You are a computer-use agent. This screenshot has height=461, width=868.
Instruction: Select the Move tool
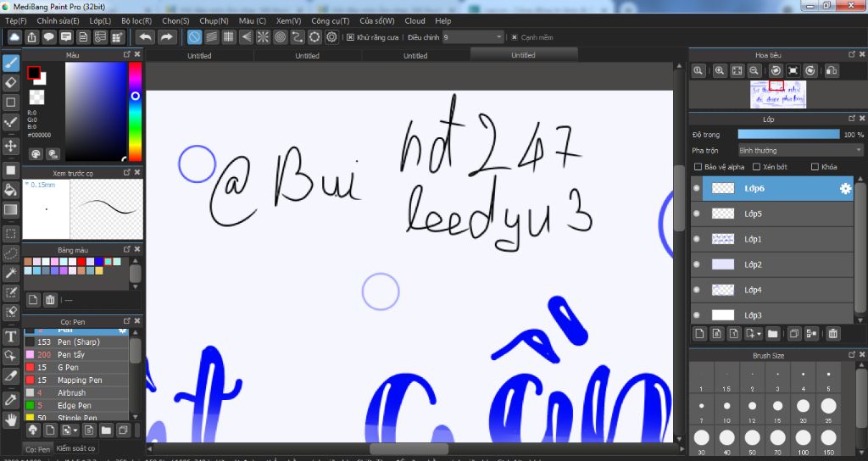10,146
